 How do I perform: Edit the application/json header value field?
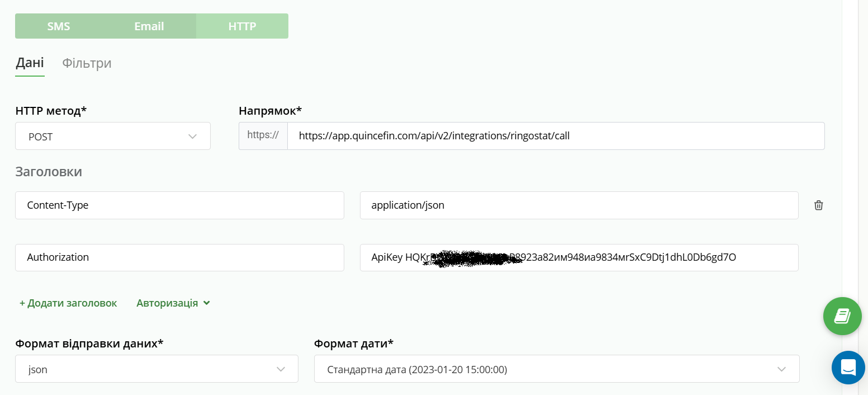pyautogui.click(x=579, y=205)
